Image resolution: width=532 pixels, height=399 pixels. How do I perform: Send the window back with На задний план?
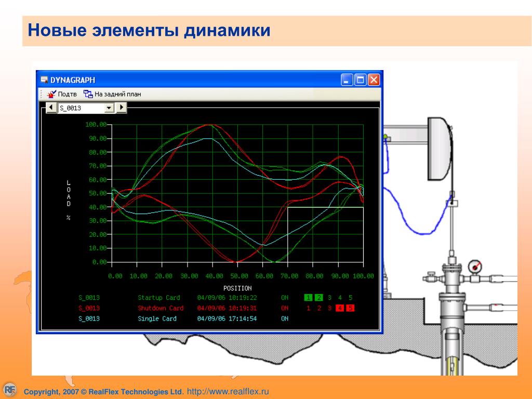click(x=112, y=94)
